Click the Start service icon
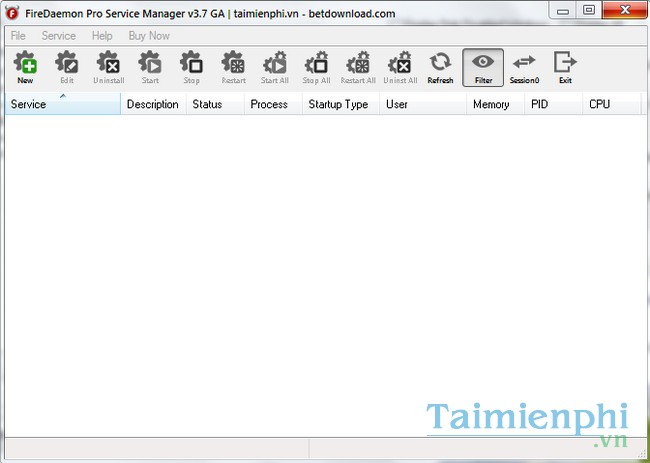 pyautogui.click(x=150, y=67)
